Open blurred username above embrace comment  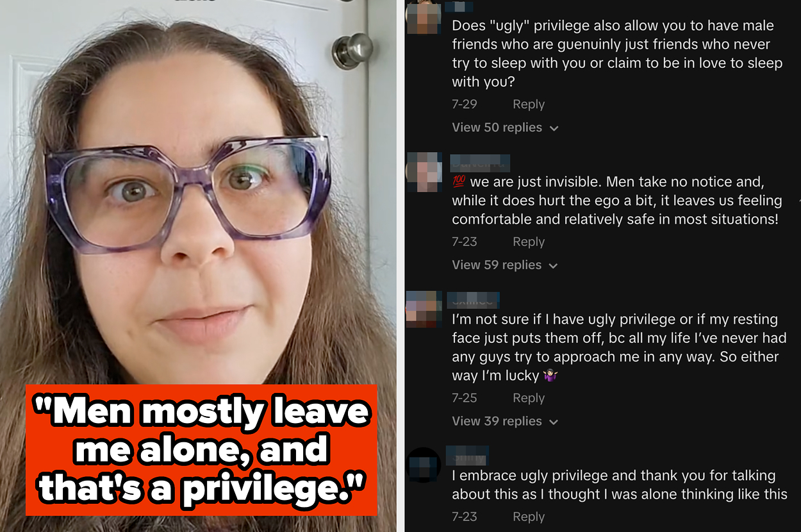(467, 456)
